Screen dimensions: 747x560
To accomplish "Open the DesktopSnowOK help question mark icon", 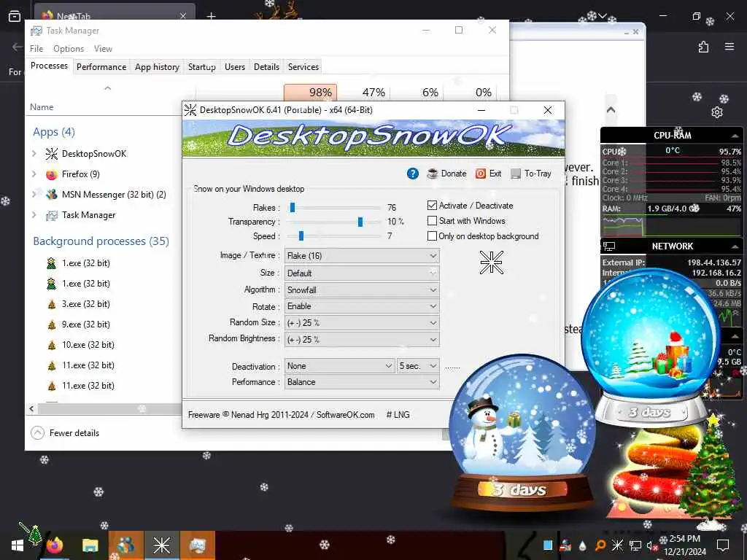I will (x=413, y=174).
